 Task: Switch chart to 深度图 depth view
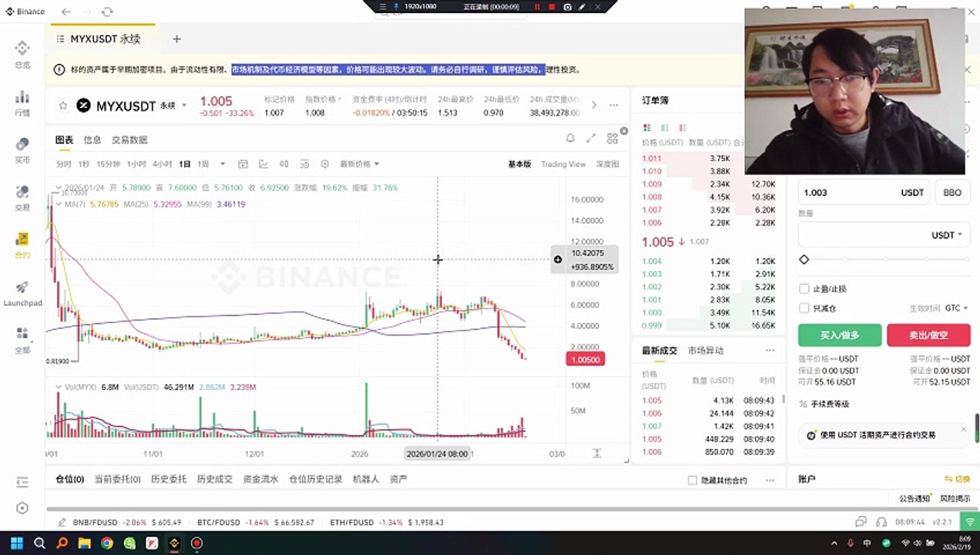click(607, 164)
